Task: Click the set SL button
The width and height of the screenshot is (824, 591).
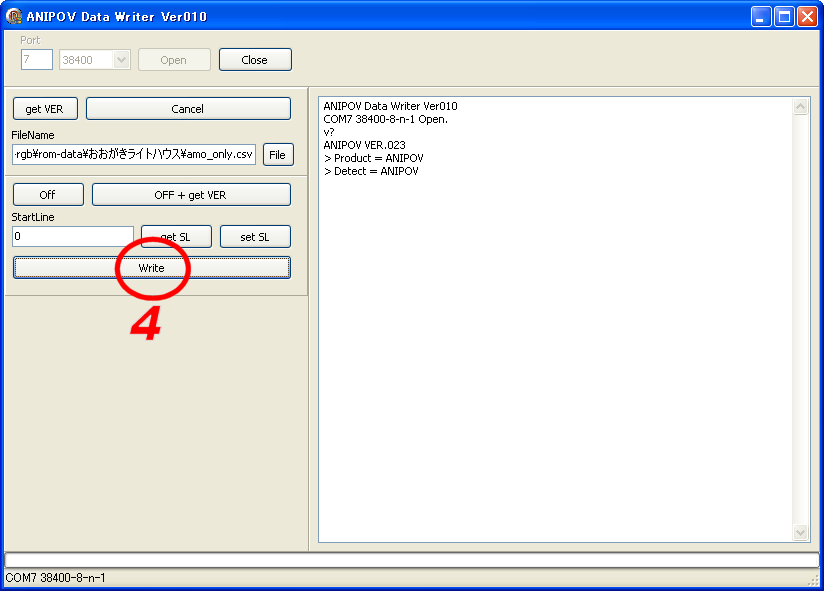Action: [255, 236]
